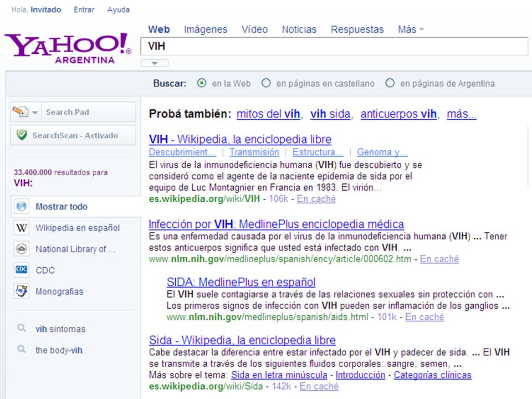Search related term 'the body-vih'
The image size is (532, 399).
pos(59,350)
